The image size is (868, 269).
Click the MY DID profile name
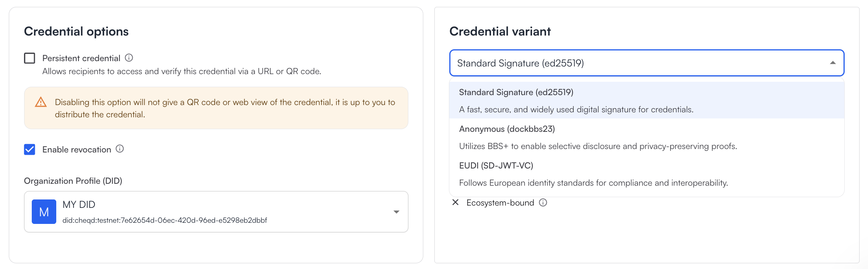coord(79,205)
